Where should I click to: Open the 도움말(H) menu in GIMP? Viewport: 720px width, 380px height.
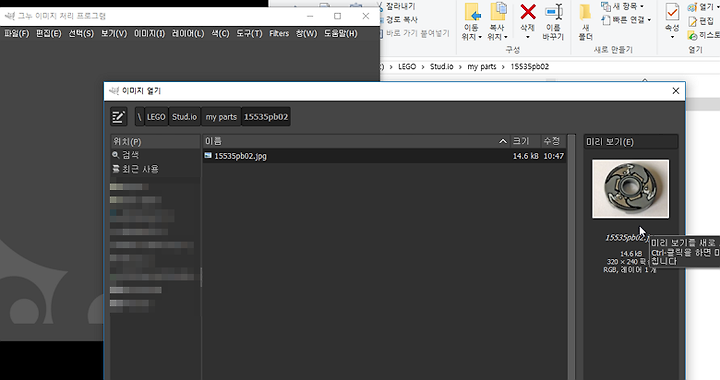[x=340, y=34]
